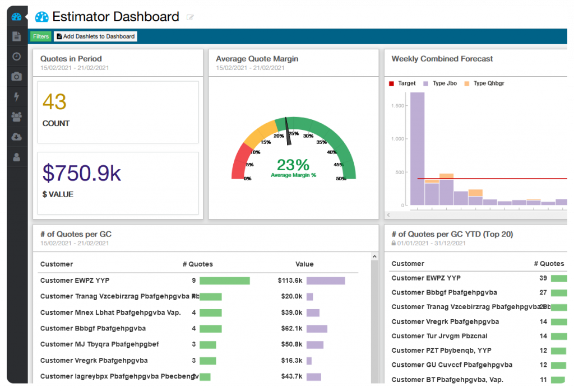Click the tallest purple forecast bar
Image resolution: width=574 pixels, height=392 pixels.
coord(417,148)
